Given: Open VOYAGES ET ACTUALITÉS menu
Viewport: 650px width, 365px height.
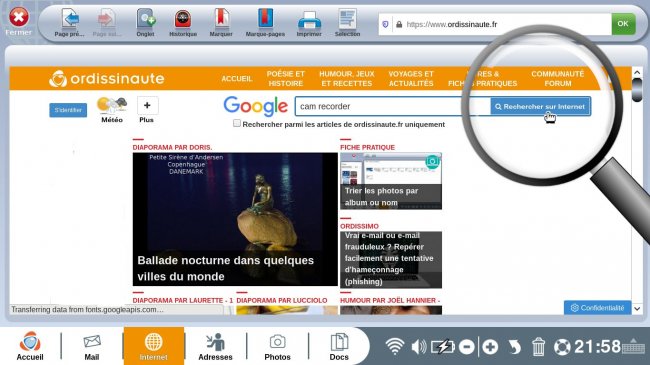Looking at the screenshot, I should pos(411,78).
